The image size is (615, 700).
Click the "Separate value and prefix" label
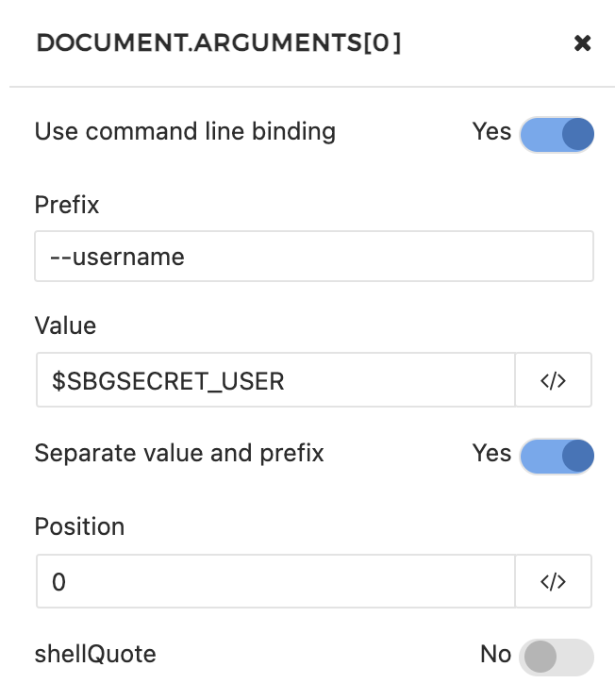coord(179,453)
